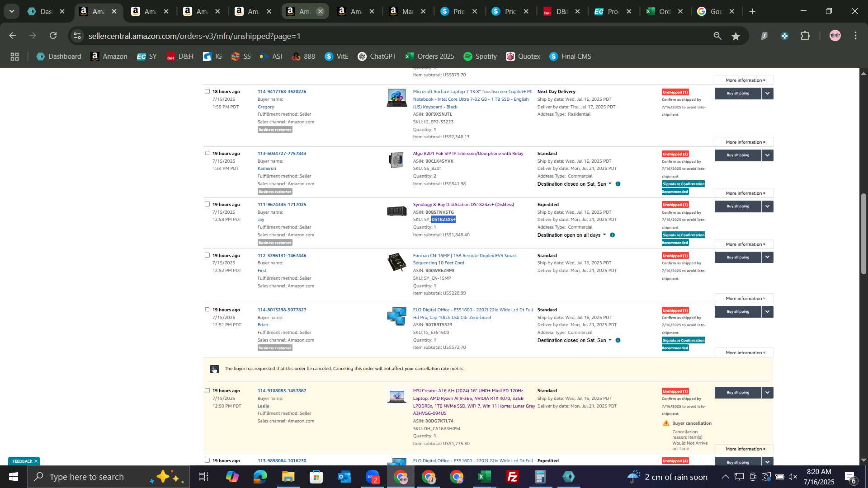Open Chrome three-dot menu
The image size is (868, 488).
click(x=856, y=36)
